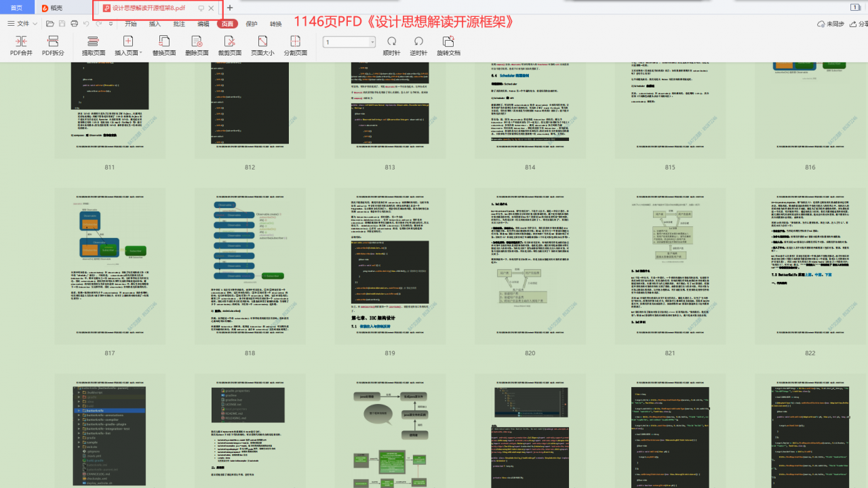Select page 820 thumbnail
Viewport: 868px width, 488px height.
coord(530,266)
